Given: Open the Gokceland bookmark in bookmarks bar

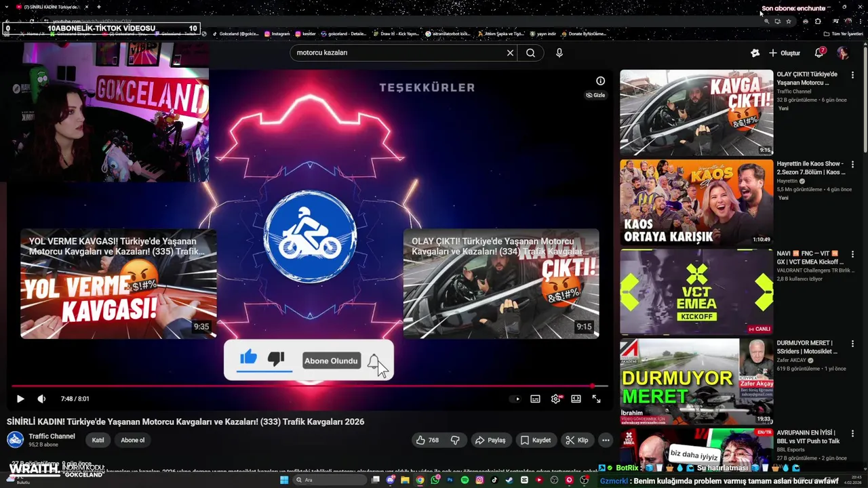Looking at the screenshot, I should pyautogui.click(x=235, y=34).
